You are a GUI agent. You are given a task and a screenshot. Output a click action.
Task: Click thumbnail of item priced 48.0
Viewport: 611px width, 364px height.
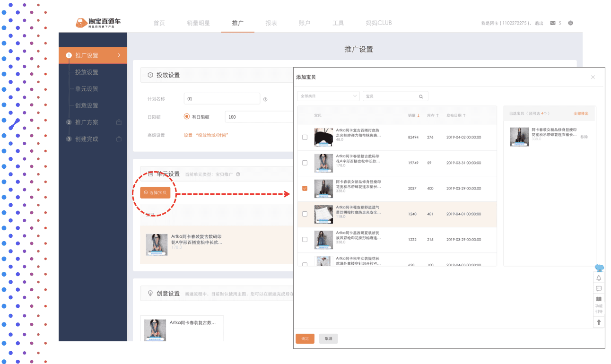[x=323, y=137]
